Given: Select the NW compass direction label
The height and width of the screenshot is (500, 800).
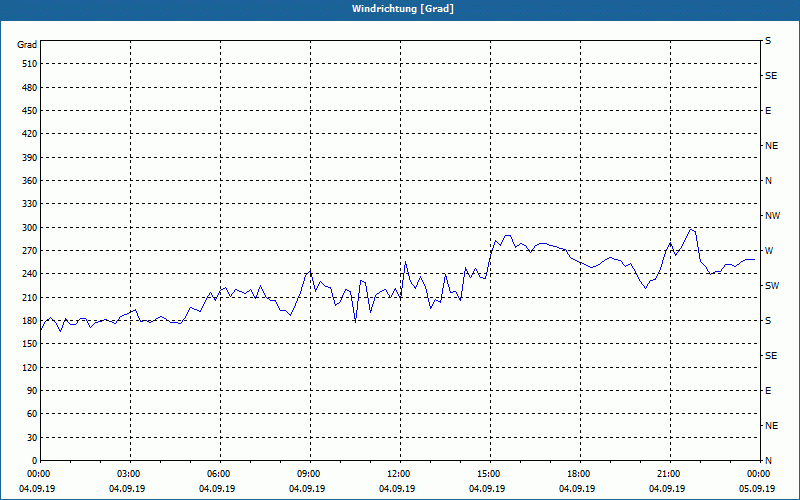Looking at the screenshot, I should (772, 216).
